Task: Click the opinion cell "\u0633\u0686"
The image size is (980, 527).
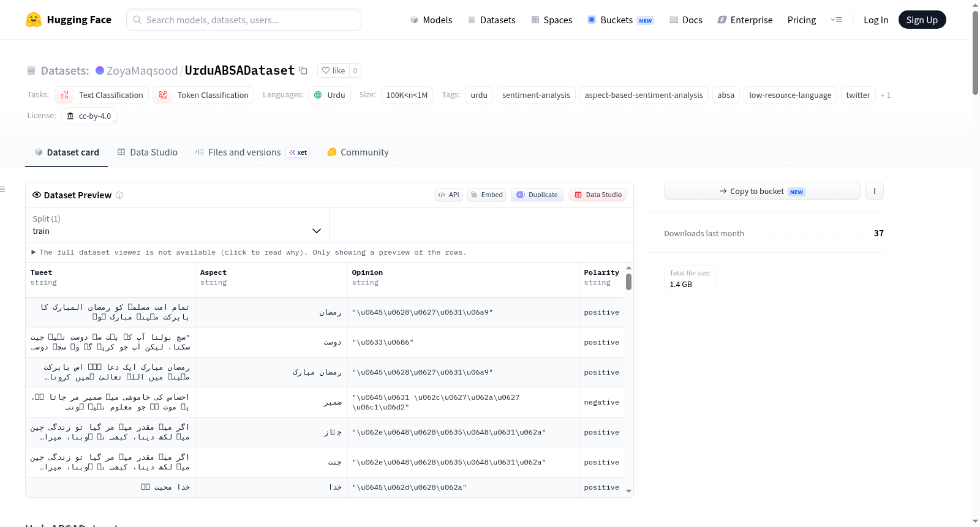Action: pos(463,342)
